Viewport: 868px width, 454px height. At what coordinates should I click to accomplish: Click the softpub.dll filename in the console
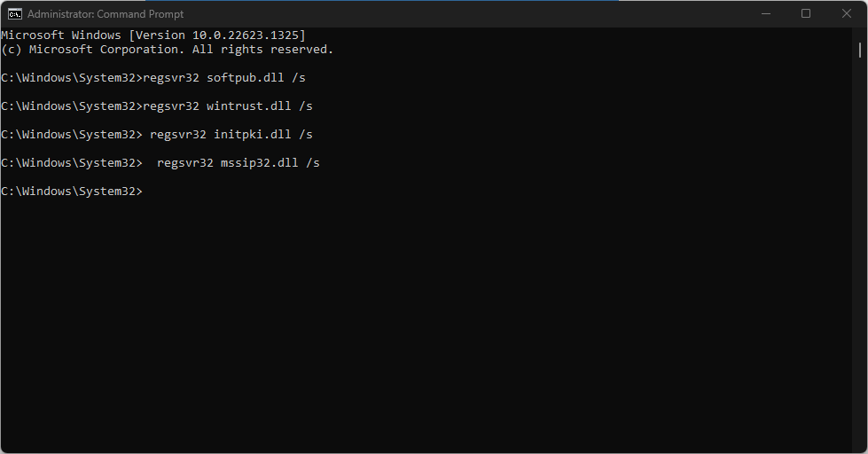coord(245,78)
